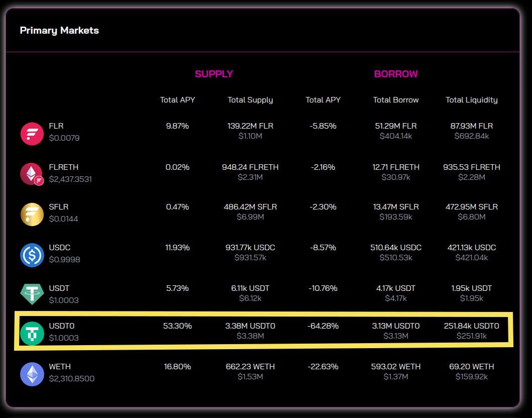Click the Total Liquidity column header

472,100
